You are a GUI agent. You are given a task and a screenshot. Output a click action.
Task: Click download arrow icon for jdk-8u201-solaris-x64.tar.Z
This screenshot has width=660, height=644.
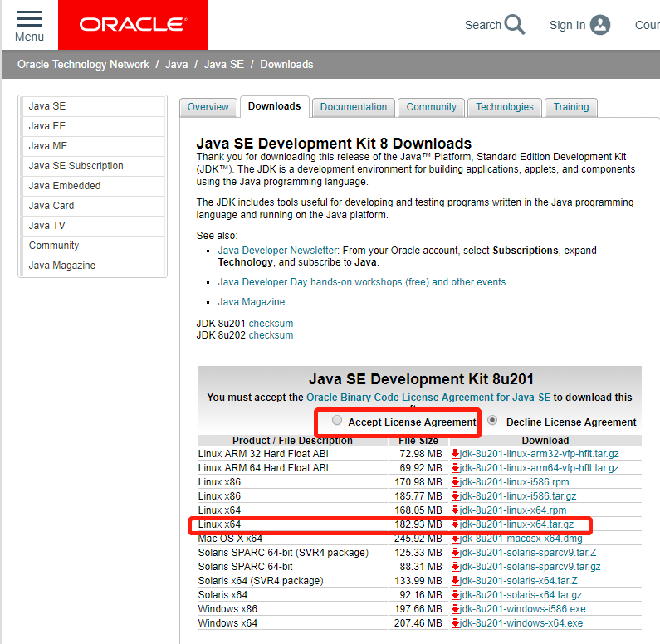[455, 581]
